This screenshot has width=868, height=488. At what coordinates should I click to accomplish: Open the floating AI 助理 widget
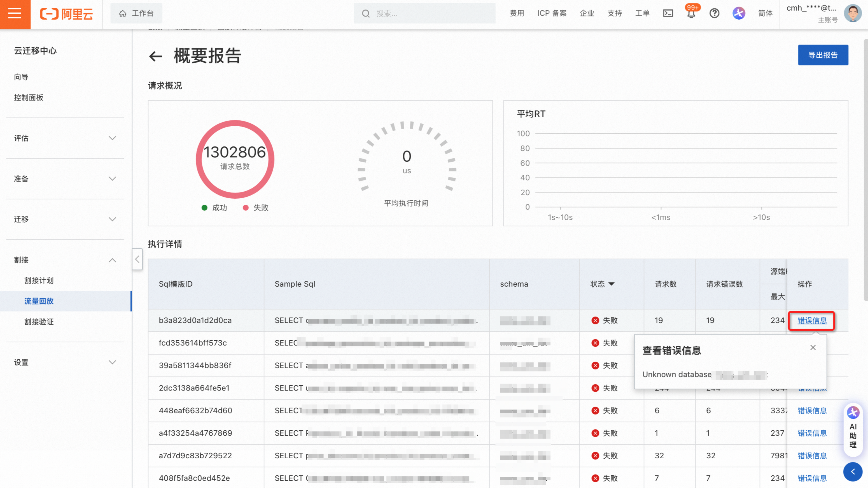853,430
